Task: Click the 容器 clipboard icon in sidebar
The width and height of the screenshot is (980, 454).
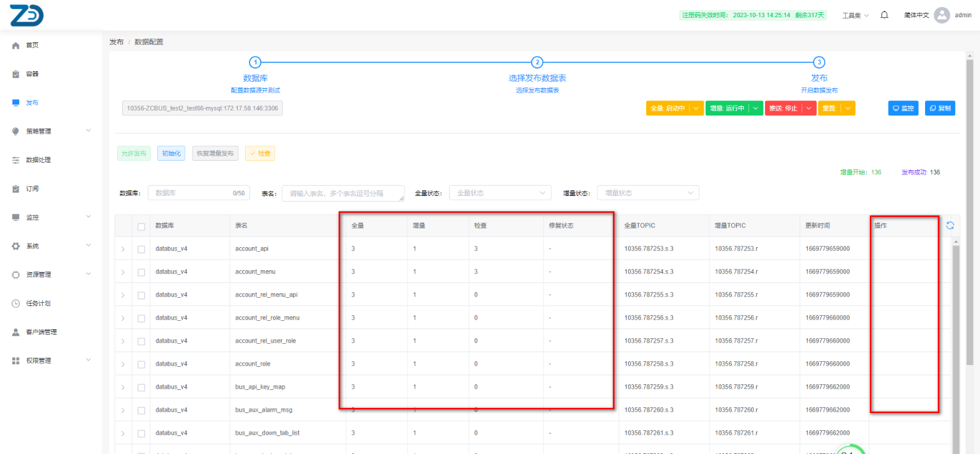Action: [16, 74]
